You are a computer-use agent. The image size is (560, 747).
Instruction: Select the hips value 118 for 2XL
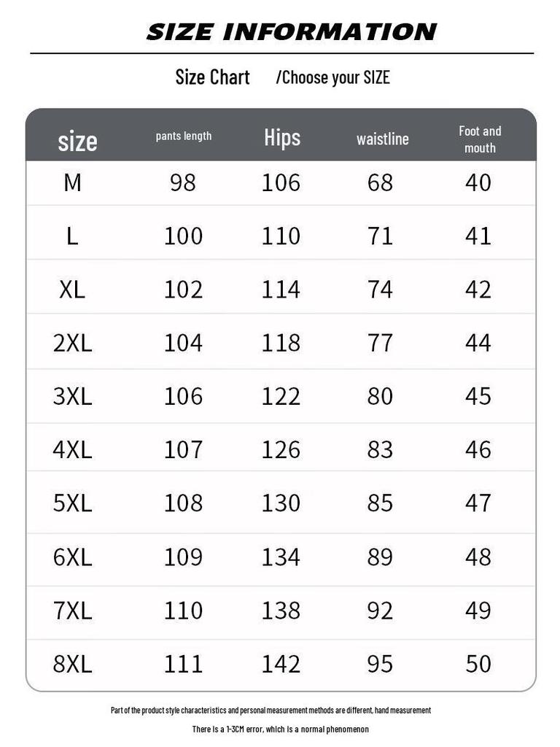point(281,343)
